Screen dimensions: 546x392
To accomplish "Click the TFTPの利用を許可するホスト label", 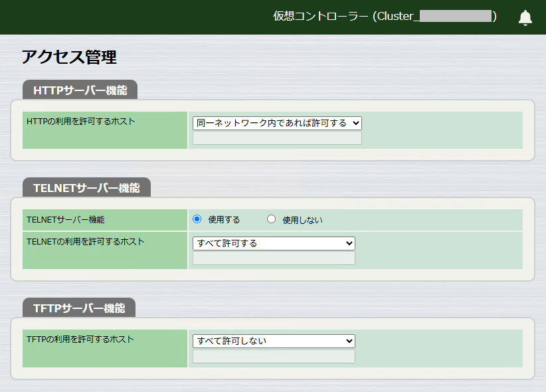I will (80, 339).
